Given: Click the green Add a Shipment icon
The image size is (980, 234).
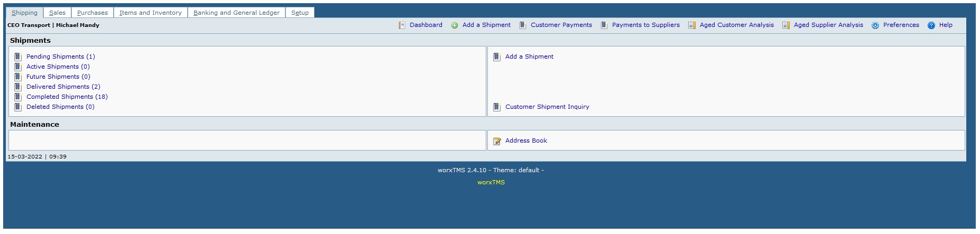Looking at the screenshot, I should point(455,25).
